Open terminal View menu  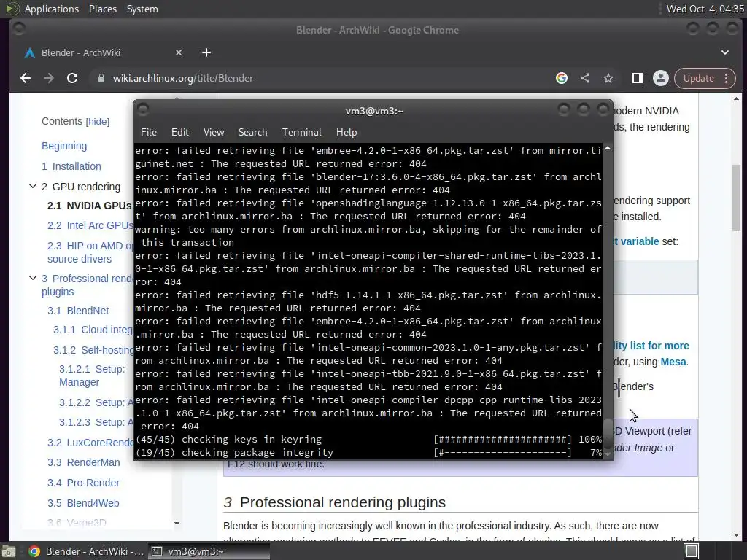coord(214,132)
